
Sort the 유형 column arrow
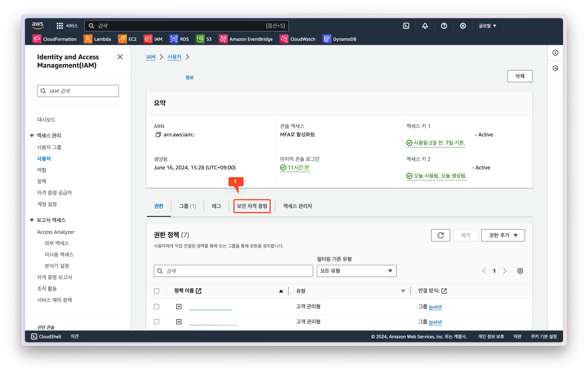coord(403,291)
